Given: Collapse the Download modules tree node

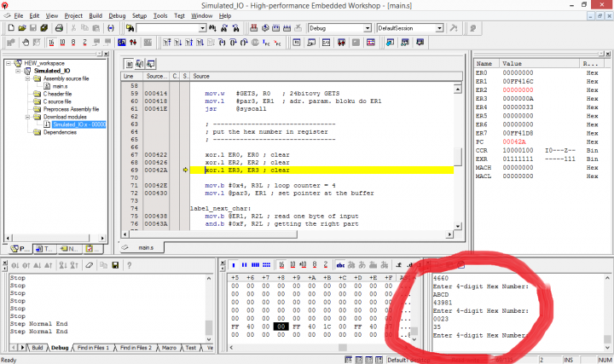Looking at the screenshot, I should (27, 117).
